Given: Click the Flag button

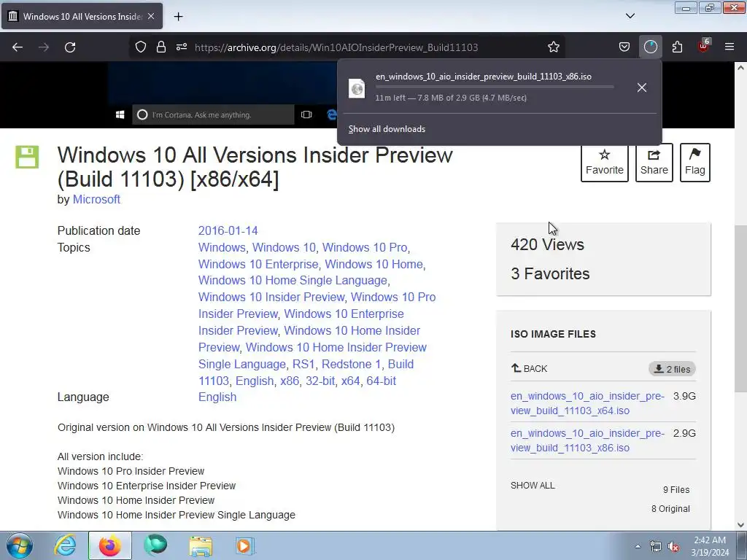Looking at the screenshot, I should coord(695,163).
